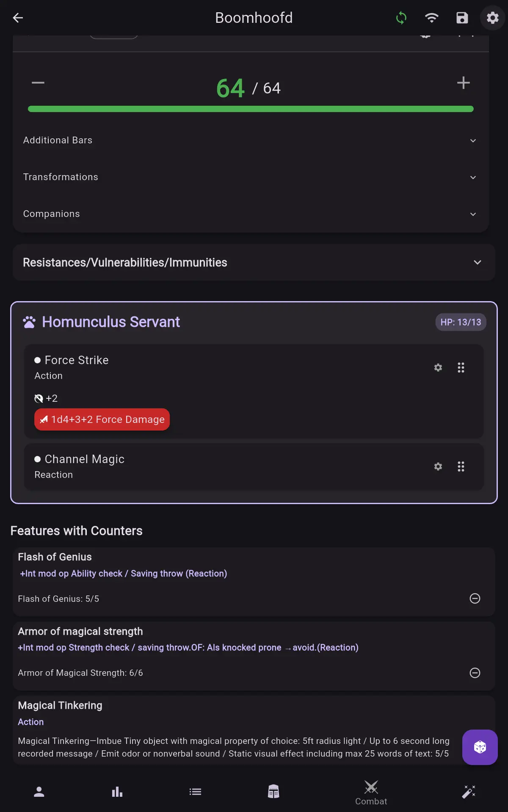Navigate back with the arrow
Viewport: 508px width, 812px height.
pos(18,18)
